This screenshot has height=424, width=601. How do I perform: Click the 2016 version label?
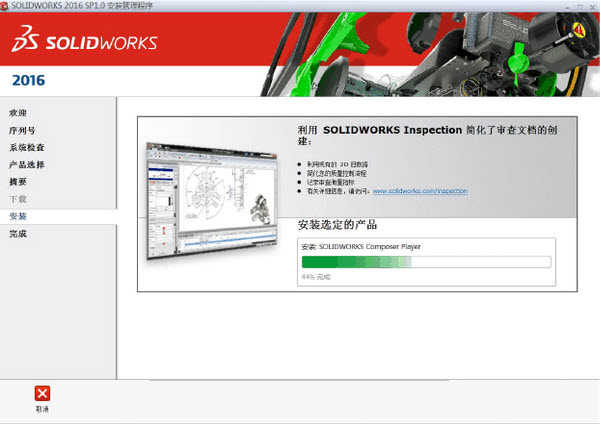point(29,81)
